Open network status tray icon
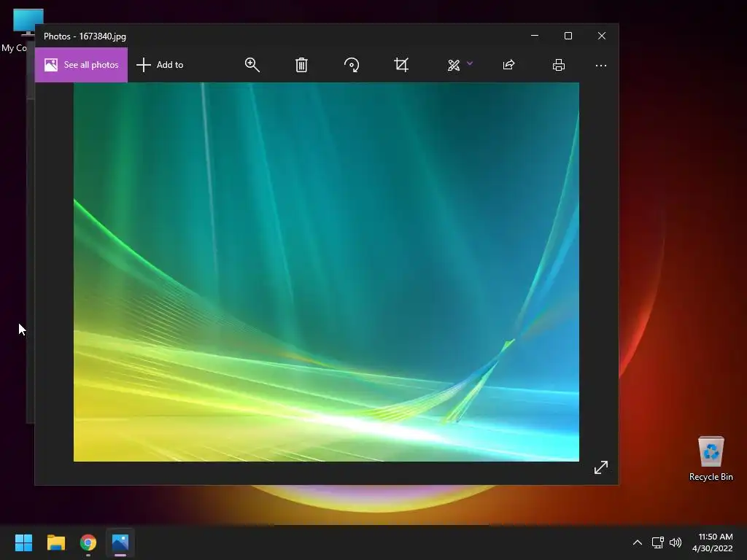This screenshot has height=560, width=747. (658, 542)
